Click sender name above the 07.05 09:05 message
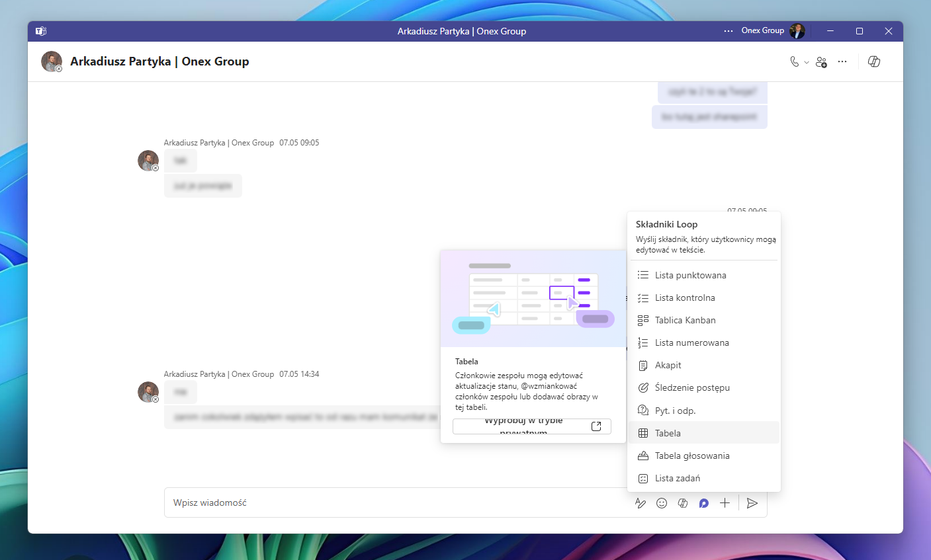Screen dimensions: 931x560 [219, 143]
